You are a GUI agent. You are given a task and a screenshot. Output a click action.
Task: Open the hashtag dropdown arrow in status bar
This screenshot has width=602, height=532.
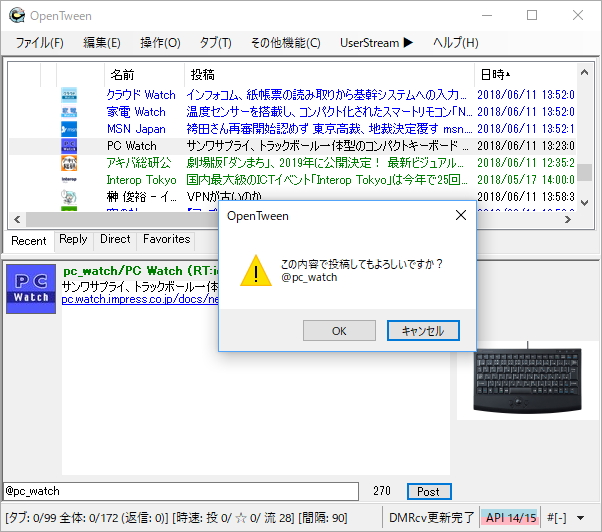(580, 518)
